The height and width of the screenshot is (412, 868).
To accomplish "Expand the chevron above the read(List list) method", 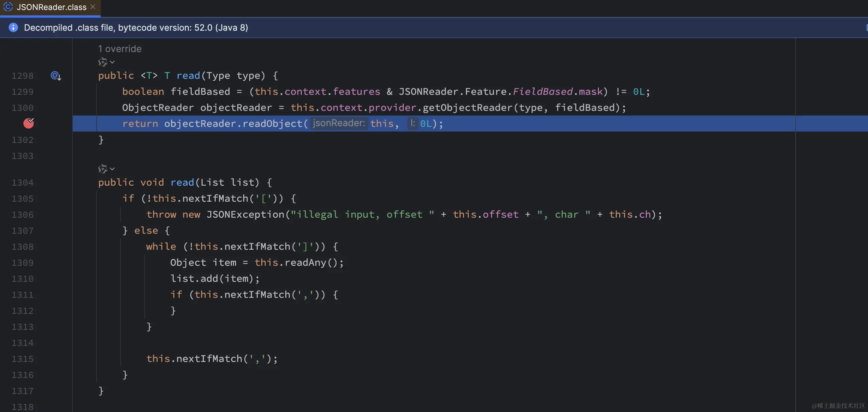I will click(113, 169).
